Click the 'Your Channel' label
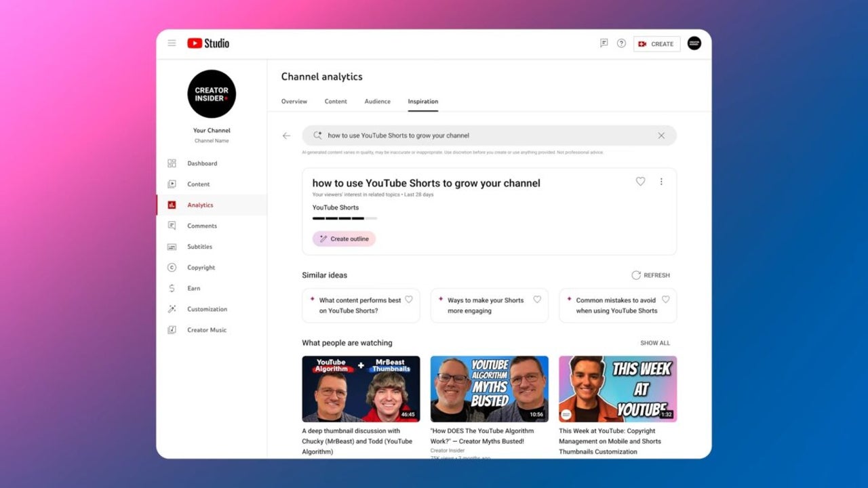868x488 pixels. [x=212, y=130]
